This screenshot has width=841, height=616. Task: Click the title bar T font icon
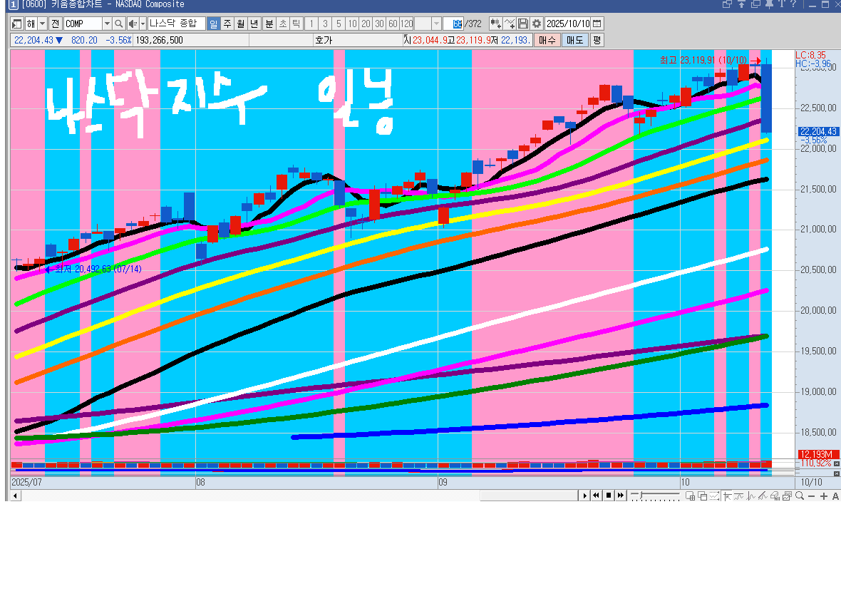point(781,4)
